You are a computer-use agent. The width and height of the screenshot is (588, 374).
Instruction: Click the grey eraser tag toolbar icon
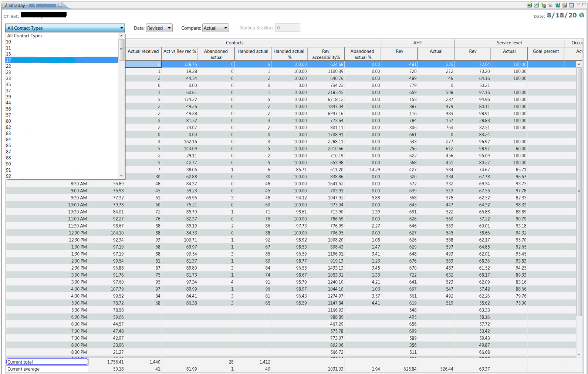(x=551, y=5)
